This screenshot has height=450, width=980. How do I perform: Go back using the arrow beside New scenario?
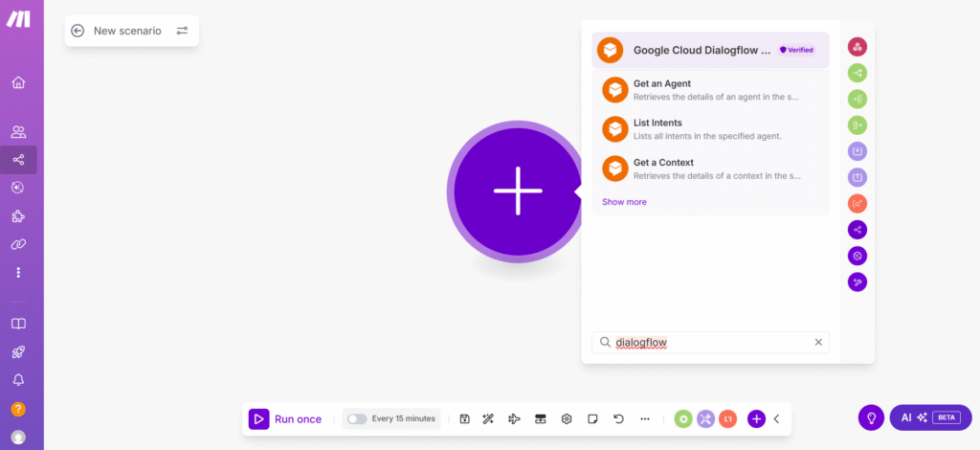(x=78, y=31)
